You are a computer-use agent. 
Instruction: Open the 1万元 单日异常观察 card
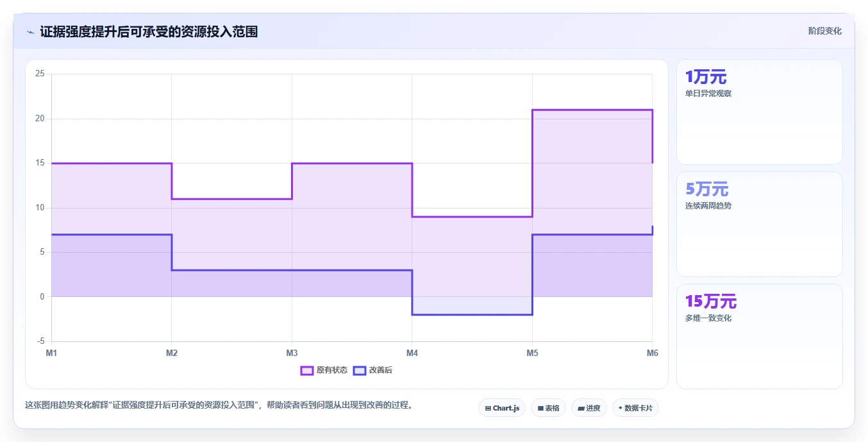[759, 112]
